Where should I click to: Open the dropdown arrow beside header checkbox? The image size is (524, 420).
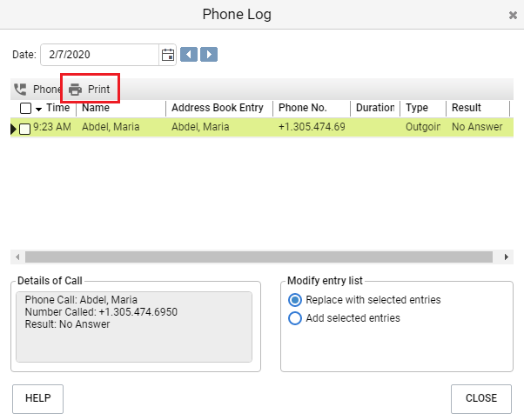coord(39,110)
